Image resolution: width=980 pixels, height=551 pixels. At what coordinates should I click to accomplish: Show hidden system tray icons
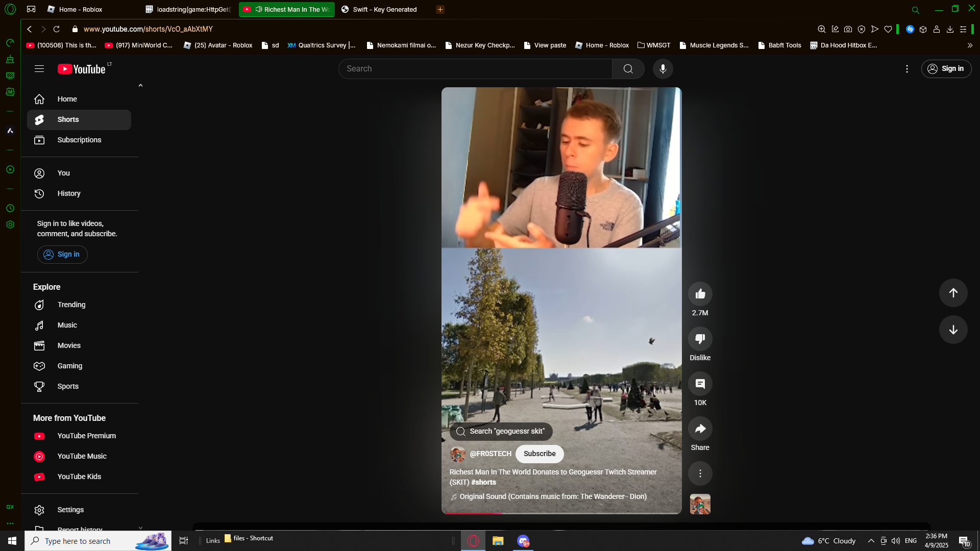871,541
